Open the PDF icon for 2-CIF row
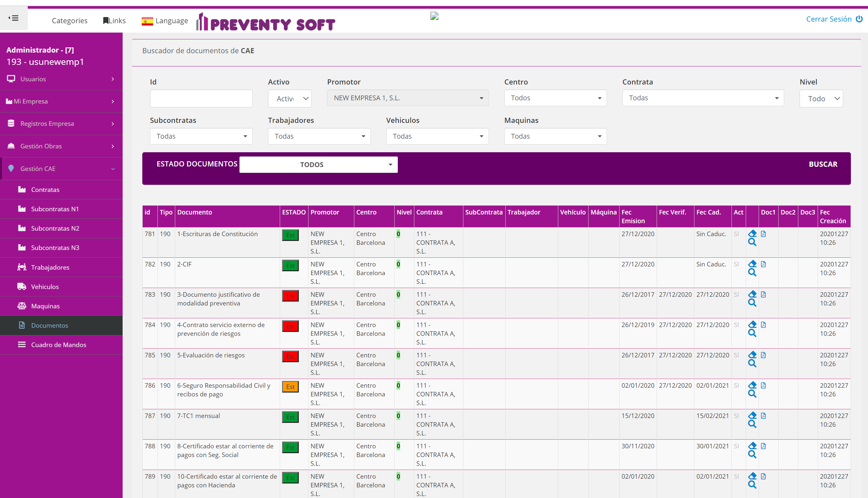Viewport: 868px width, 498px height. tap(763, 264)
